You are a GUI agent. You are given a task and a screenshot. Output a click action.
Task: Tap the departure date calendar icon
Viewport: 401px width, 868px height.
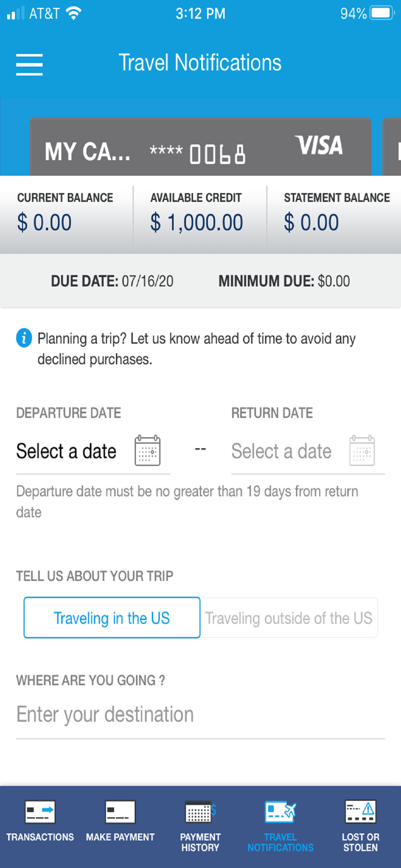[148, 450]
